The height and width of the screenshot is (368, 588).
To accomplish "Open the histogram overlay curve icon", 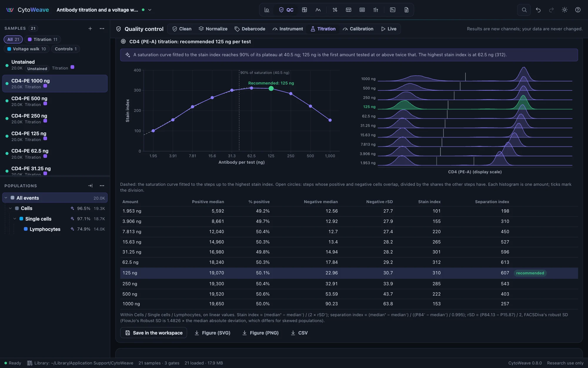I will (318, 10).
